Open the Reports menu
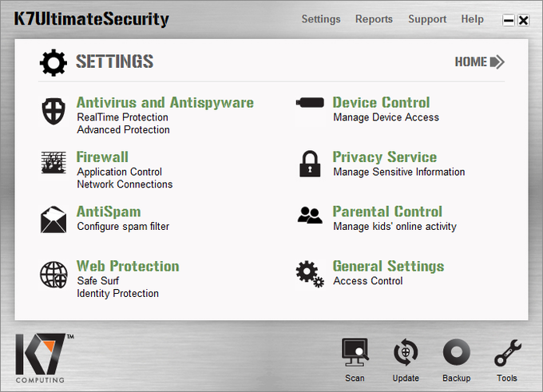The width and height of the screenshot is (543, 392). pyautogui.click(x=374, y=19)
